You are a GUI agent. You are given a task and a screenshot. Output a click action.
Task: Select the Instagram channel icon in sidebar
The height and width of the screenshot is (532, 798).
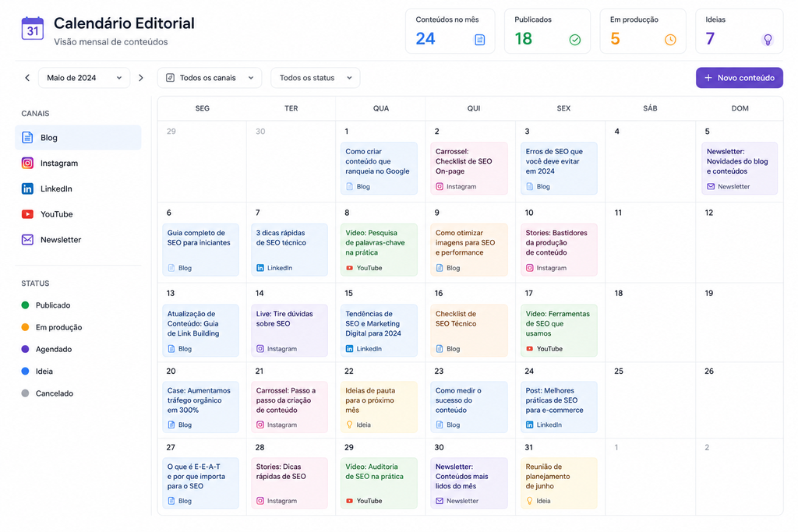27,164
